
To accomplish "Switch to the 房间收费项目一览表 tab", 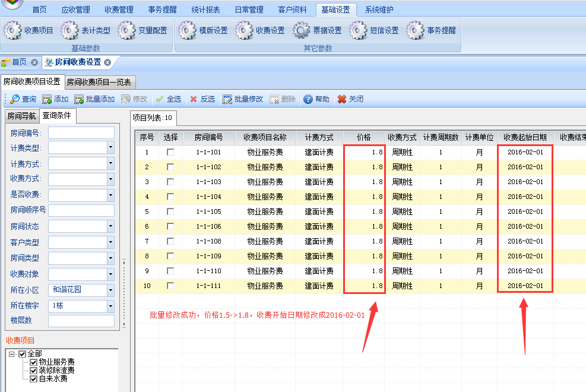I will 99,82.
